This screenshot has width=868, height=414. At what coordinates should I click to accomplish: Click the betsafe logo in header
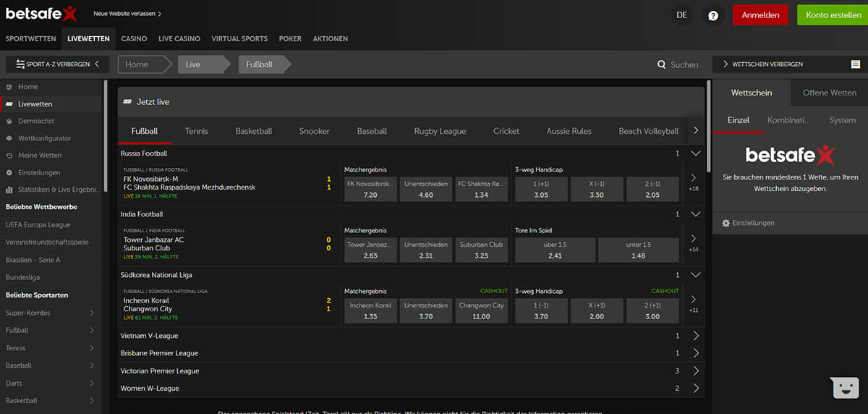(42, 14)
